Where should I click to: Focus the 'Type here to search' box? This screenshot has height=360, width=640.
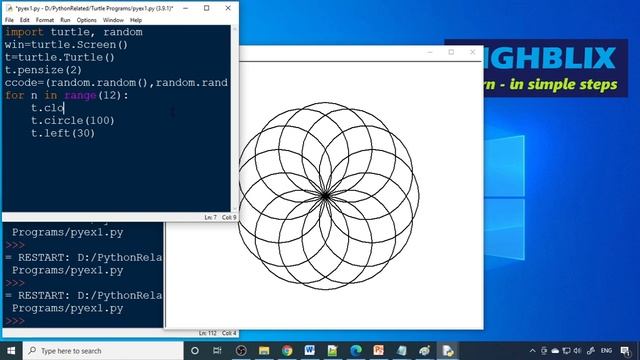pos(103,351)
